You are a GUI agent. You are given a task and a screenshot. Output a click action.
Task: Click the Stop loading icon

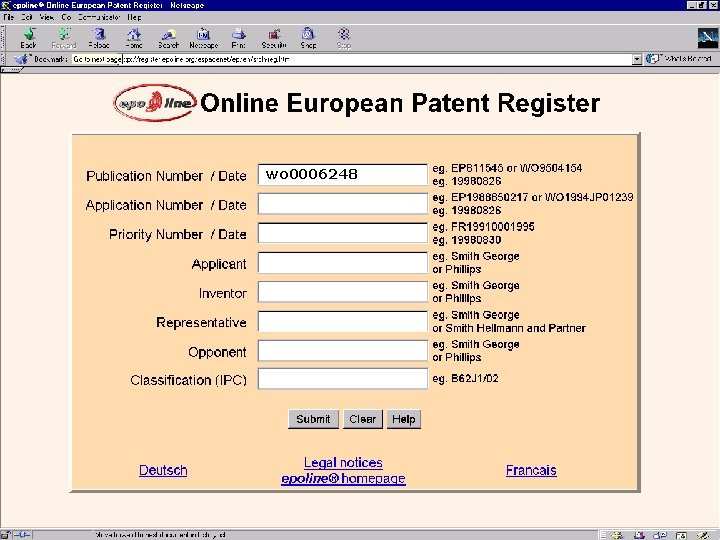pos(343,38)
